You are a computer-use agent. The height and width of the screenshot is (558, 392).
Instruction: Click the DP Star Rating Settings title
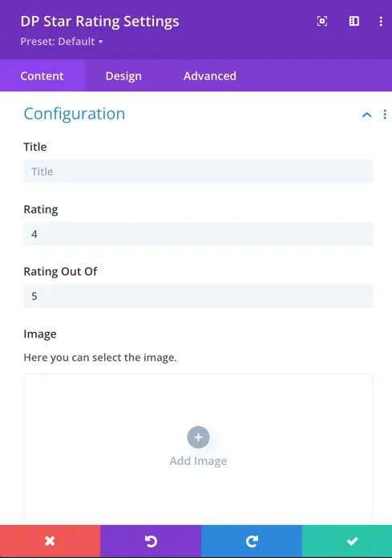tap(99, 22)
